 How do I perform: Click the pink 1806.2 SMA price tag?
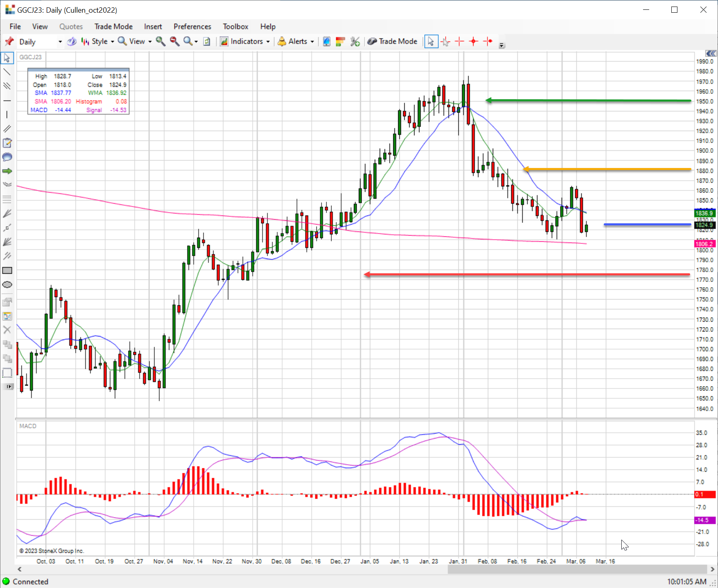(x=705, y=244)
